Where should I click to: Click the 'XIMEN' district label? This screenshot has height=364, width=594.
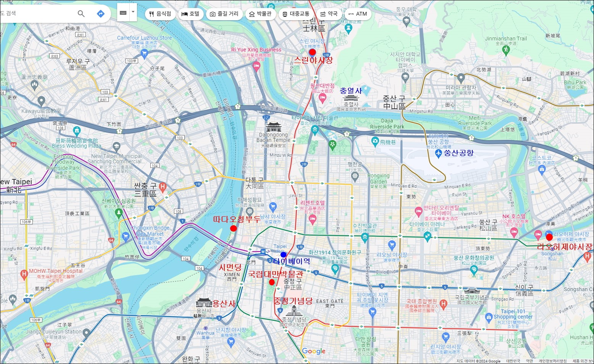[232, 274]
